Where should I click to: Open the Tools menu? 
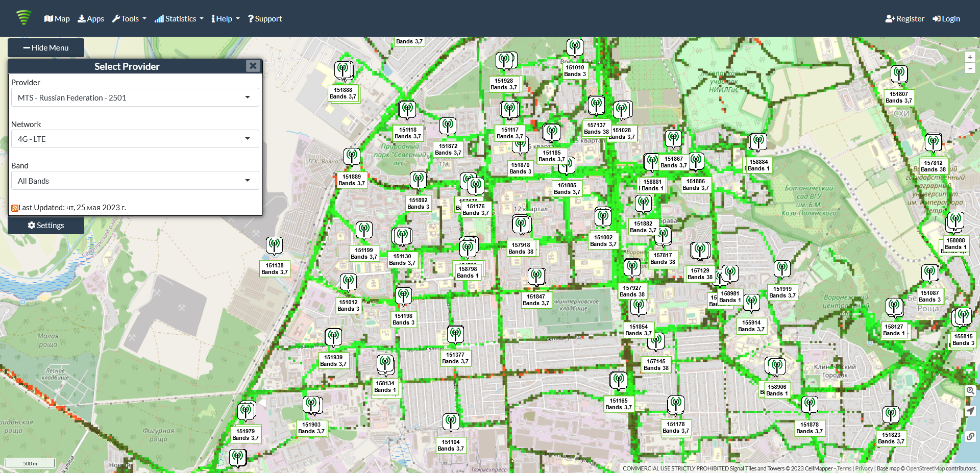129,18
